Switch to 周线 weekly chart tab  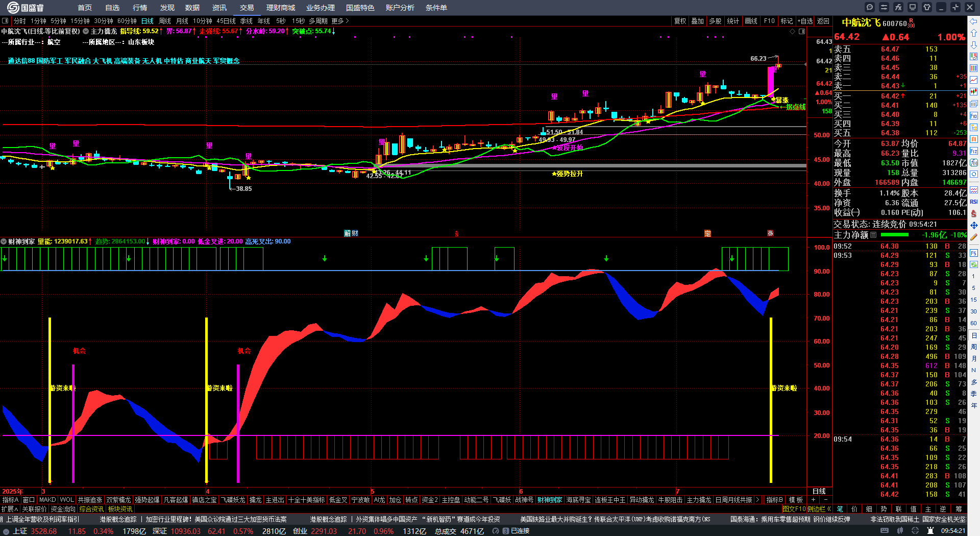(165, 21)
